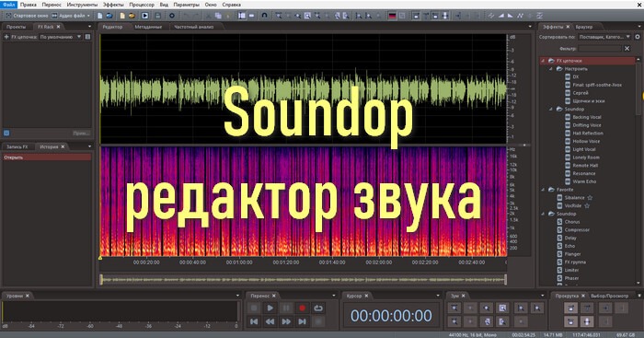Toggle the snapping magnet icon in toolbar
The height and width of the screenshot is (338, 644).
click(x=265, y=16)
